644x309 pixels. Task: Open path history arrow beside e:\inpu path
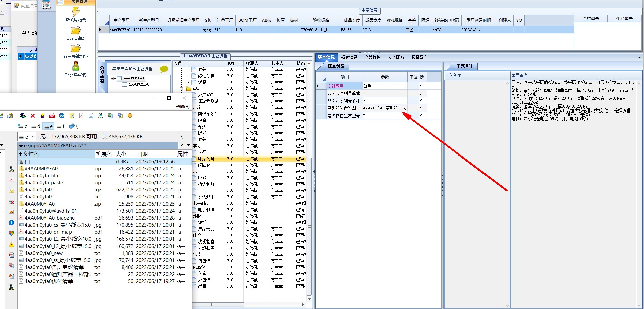pyautogui.click(x=21, y=146)
